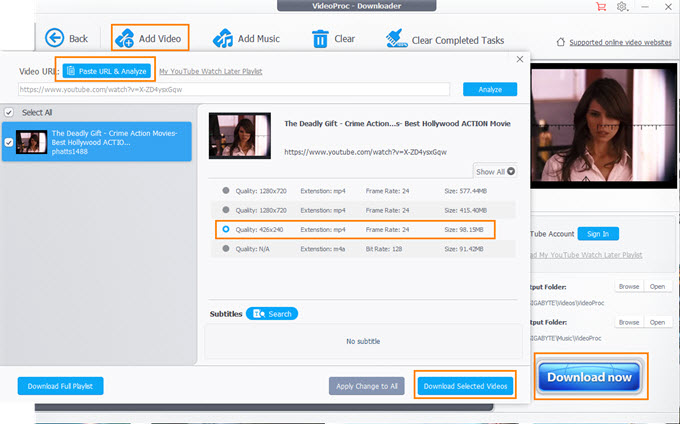This screenshot has height=424, width=680.
Task: Click into the video URL input field
Action: click(x=234, y=89)
